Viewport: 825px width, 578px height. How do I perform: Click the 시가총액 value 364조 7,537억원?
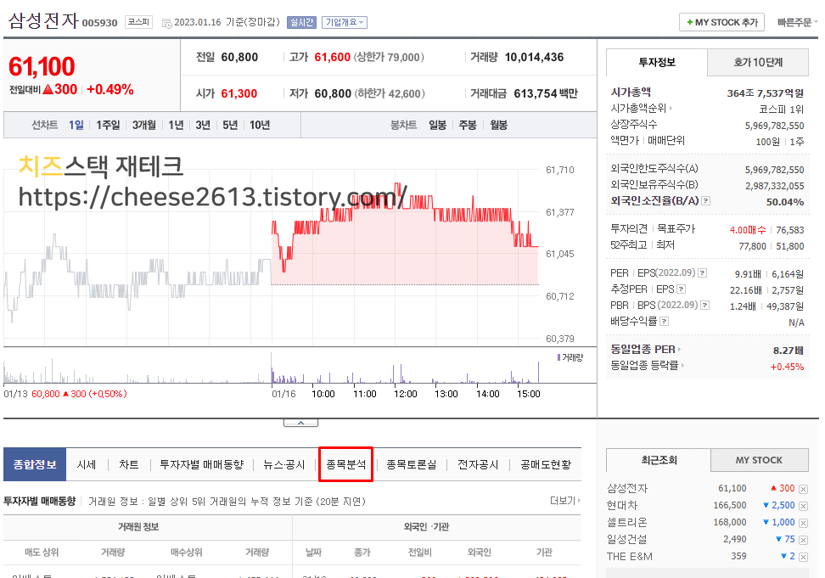tap(766, 94)
